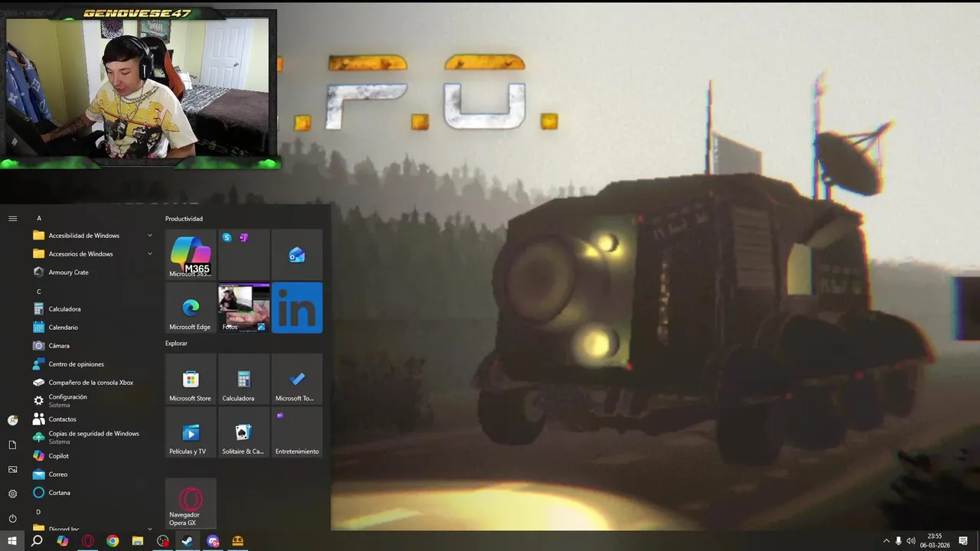Image resolution: width=980 pixels, height=551 pixels.
Task: Open File Explorer from the taskbar
Action: coord(138,541)
